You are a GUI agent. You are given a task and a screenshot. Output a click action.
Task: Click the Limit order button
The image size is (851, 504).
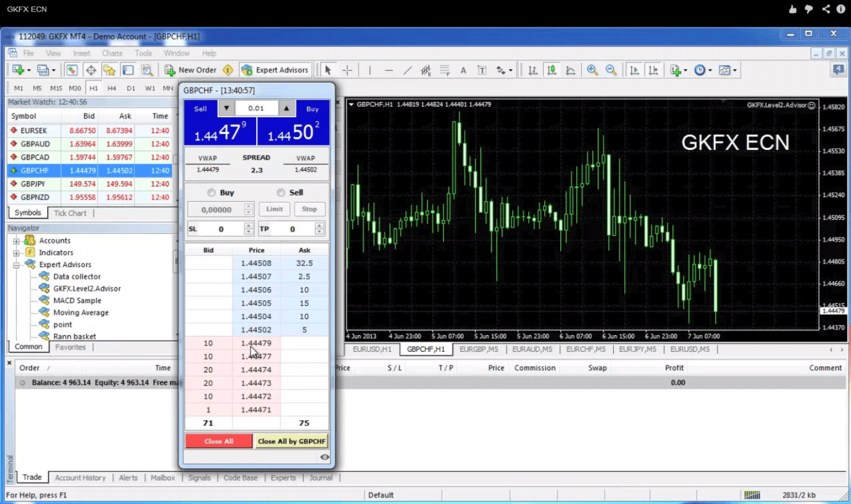274,209
